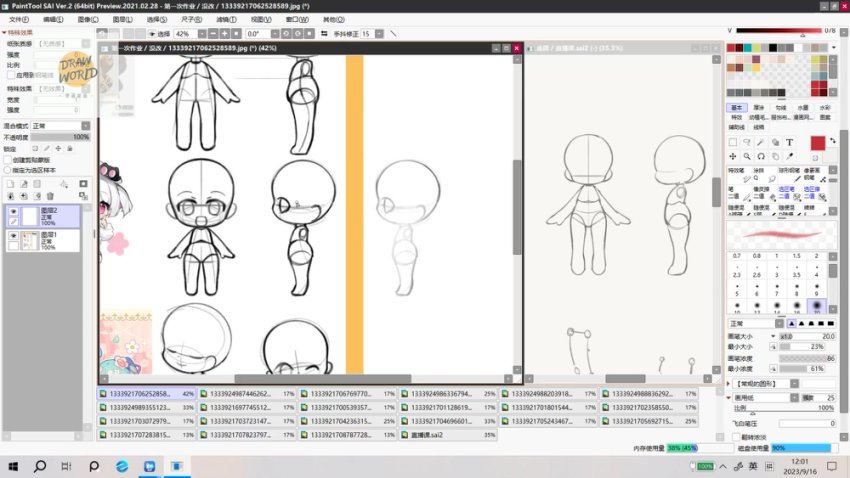This screenshot has width=850, height=478.
Task: Open the 窗口 menu
Action: [297, 19]
